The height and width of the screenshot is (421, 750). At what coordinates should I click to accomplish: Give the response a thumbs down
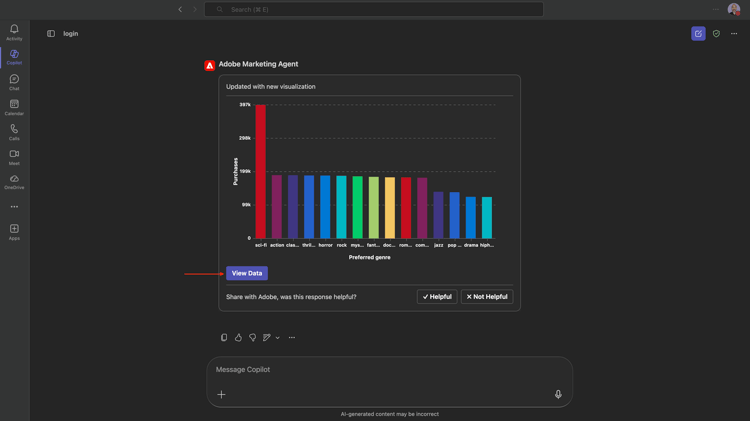point(253,337)
